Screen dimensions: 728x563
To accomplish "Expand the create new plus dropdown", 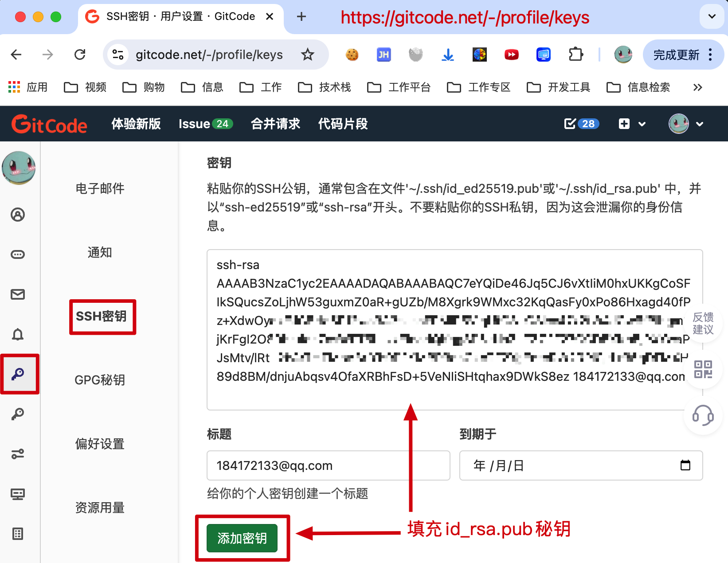I will (632, 124).
